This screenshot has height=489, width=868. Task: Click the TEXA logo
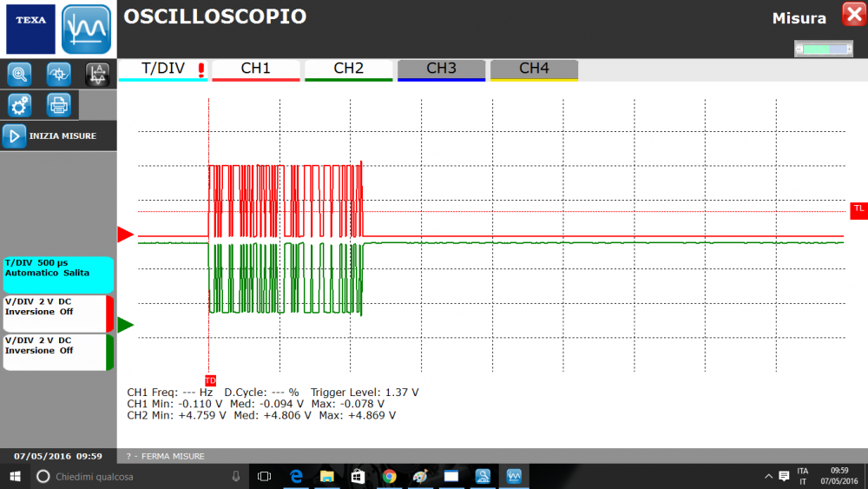[30, 29]
